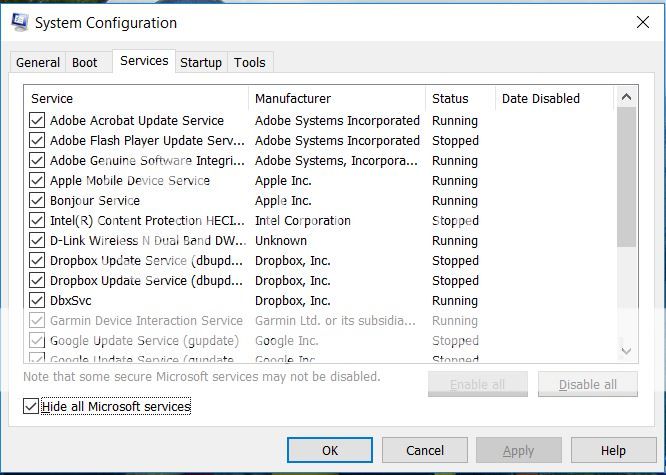666x475 pixels.
Task: Toggle Garmin Device Interaction Service checkbox
Action: coord(37,320)
